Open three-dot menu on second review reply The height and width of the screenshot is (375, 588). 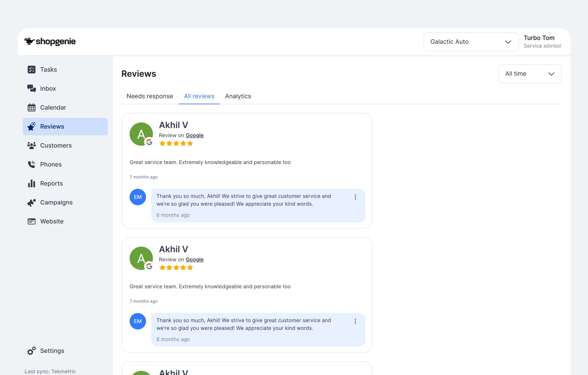355,321
